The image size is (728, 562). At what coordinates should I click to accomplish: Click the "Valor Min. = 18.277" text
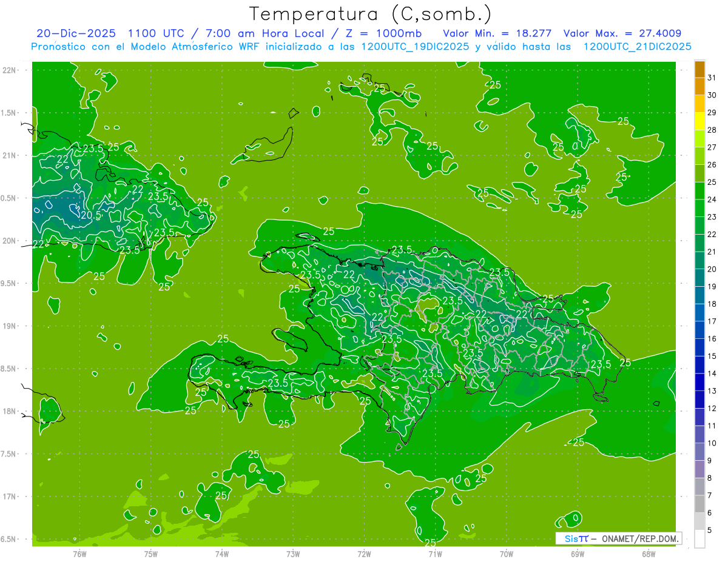[497, 33]
